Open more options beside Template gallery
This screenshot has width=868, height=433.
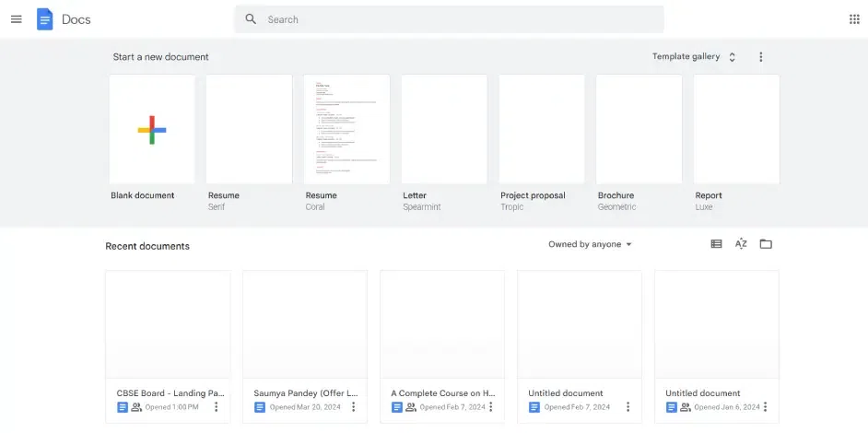(761, 57)
